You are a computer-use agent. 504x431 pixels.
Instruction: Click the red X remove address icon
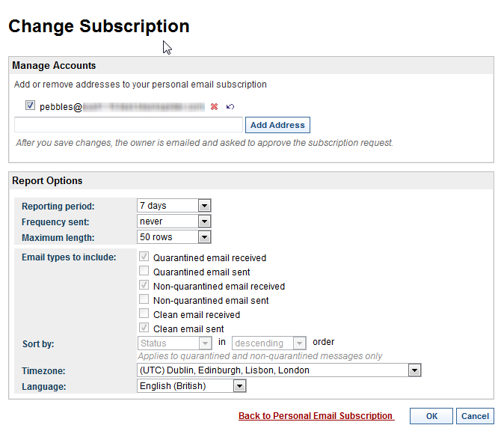[214, 106]
